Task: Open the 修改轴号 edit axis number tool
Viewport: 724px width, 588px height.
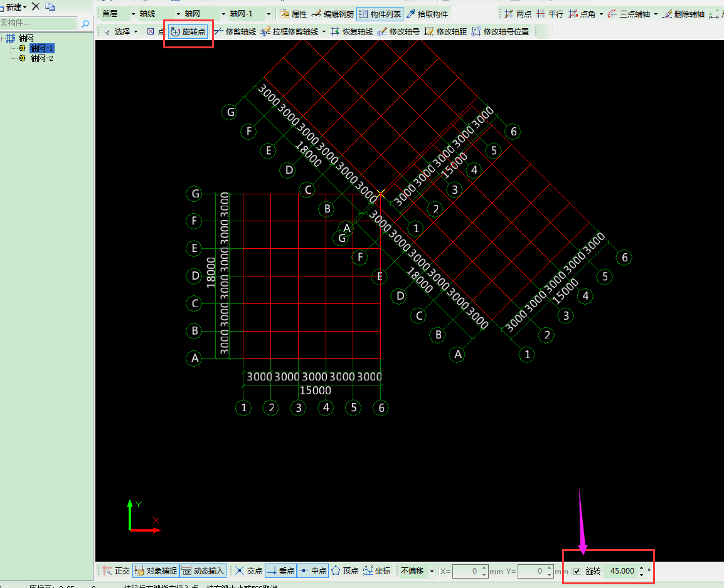Action: point(398,31)
